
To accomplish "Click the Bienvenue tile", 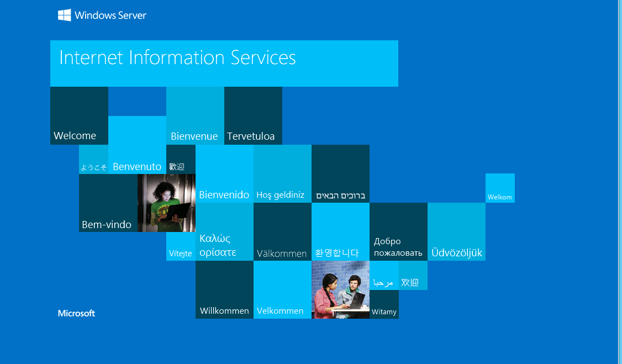I will click(x=195, y=116).
